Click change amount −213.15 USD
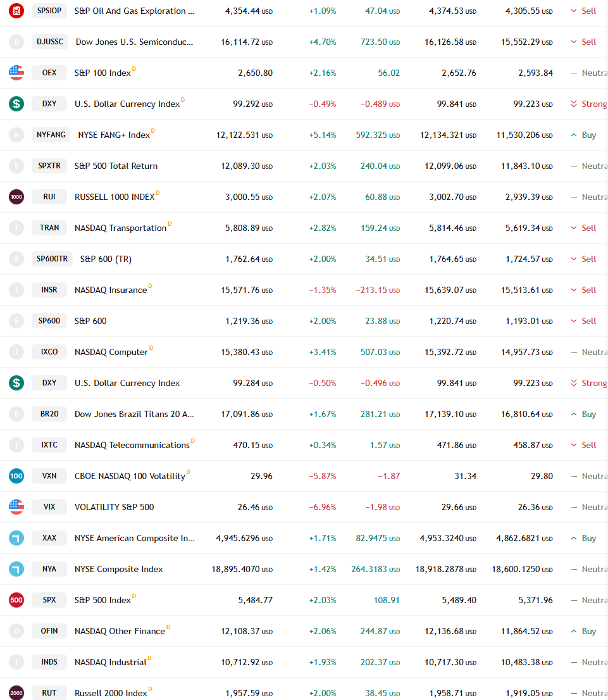Image resolution: width=608 pixels, height=700 pixels. click(x=378, y=290)
